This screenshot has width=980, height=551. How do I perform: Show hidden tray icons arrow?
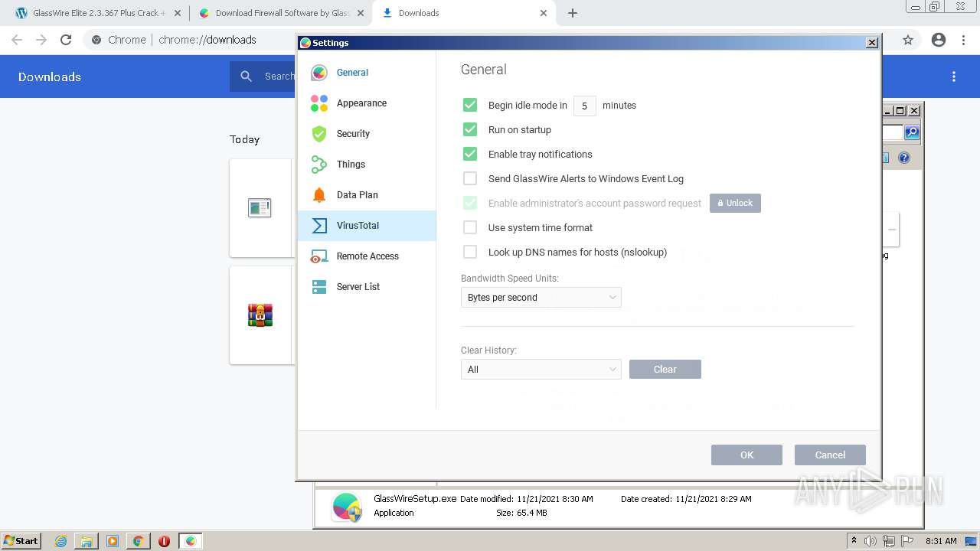854,540
